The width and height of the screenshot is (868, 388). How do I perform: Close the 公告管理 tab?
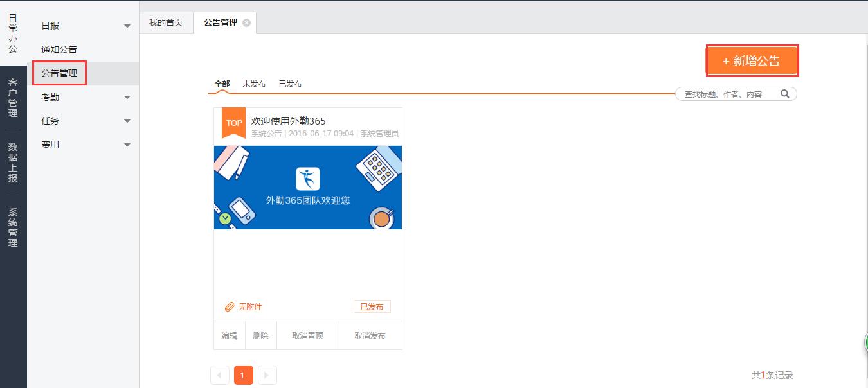(246, 23)
